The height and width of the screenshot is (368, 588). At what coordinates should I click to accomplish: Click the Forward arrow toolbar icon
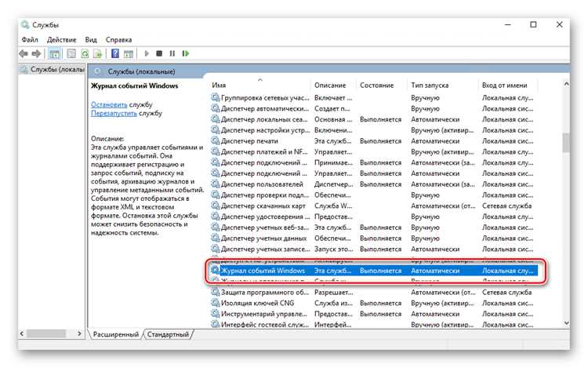36,53
